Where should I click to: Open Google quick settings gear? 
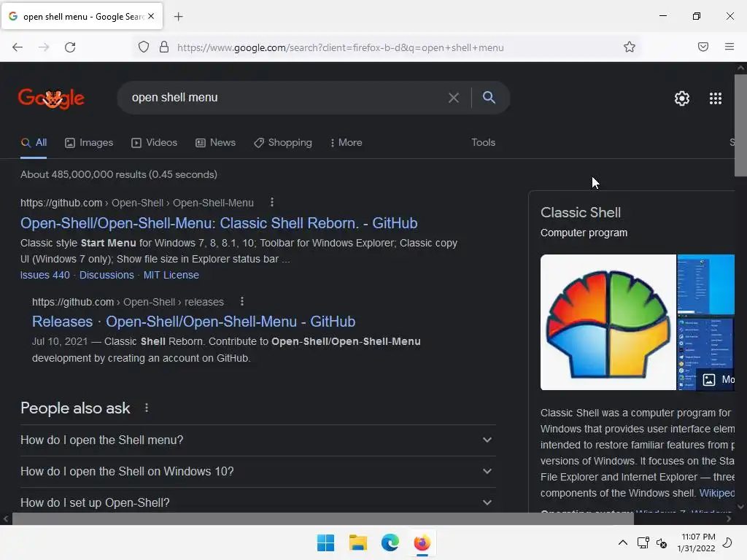pyautogui.click(x=682, y=98)
